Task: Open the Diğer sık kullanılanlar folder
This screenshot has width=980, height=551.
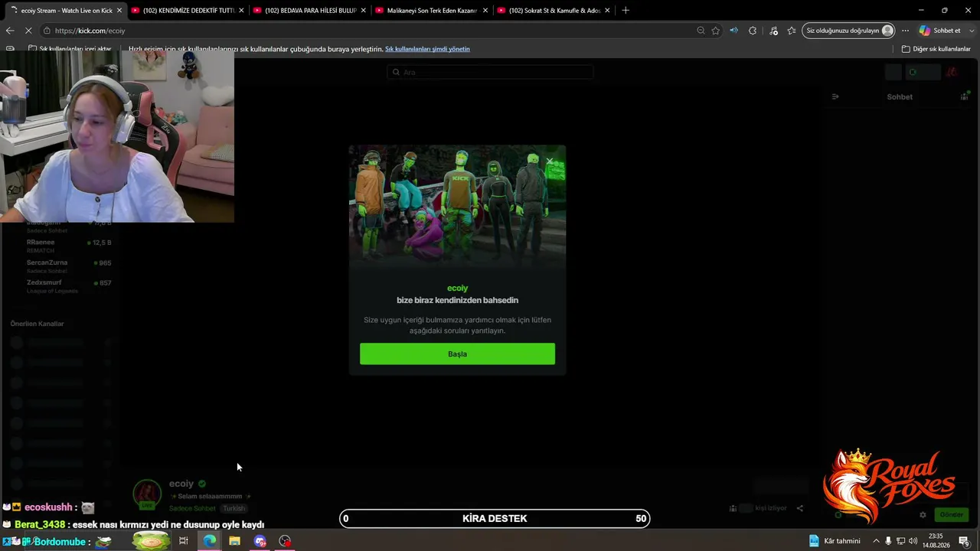Action: click(x=936, y=49)
